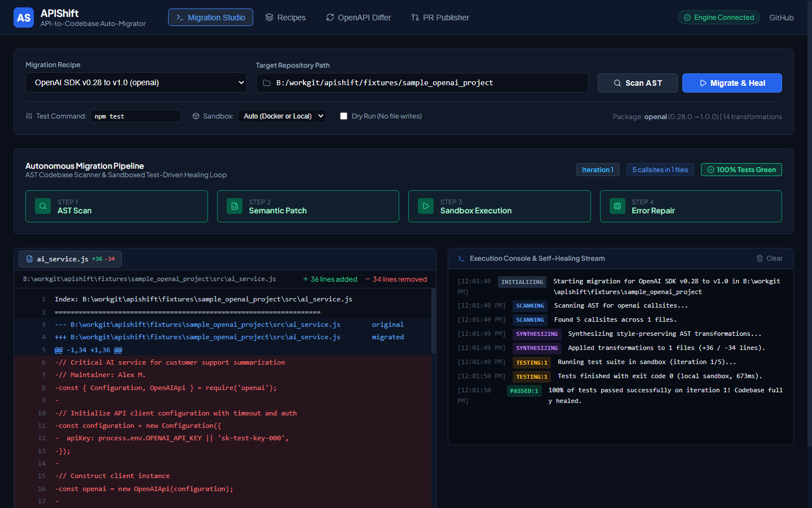Click the 36 lines added label
The height and width of the screenshot is (508, 812).
[x=330, y=279]
